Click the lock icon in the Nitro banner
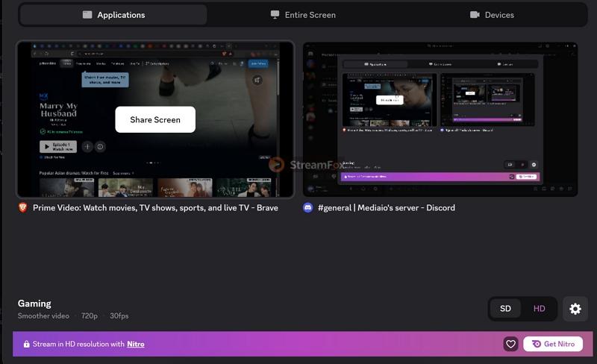The image size is (597, 364). click(26, 344)
